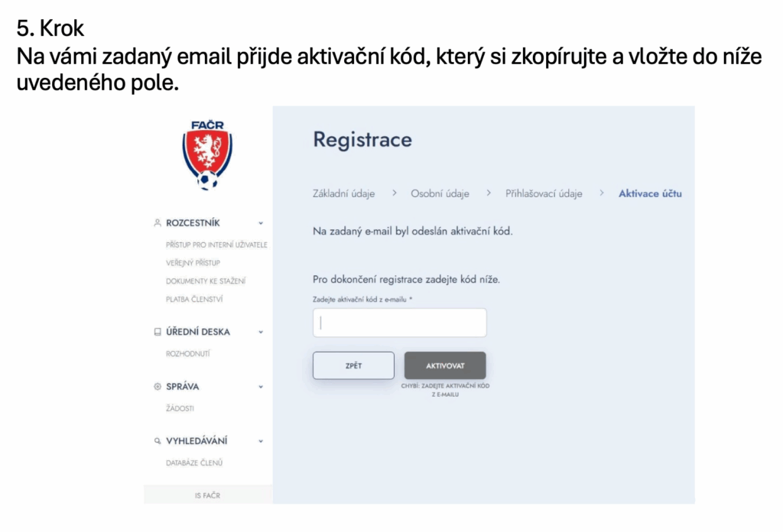Click the magnifier icon beside Vyhledávání

click(158, 441)
